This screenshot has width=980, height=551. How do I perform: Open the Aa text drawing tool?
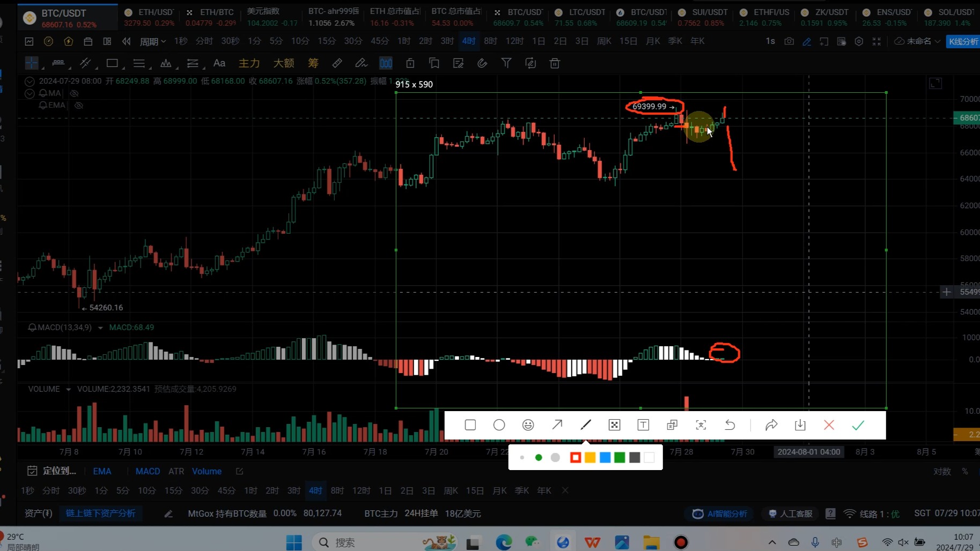tap(219, 63)
